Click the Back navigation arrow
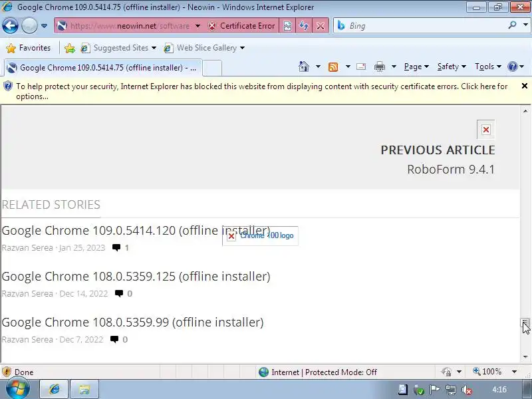This screenshot has height=399, width=532. 10,25
